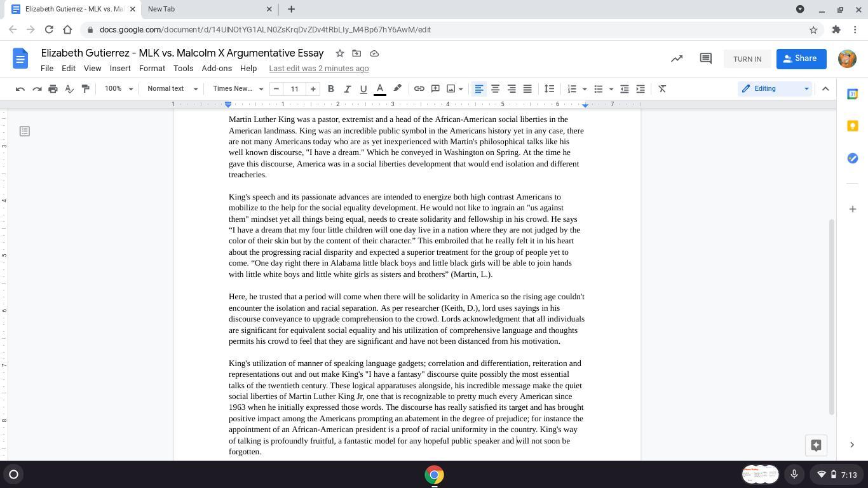Insert image from toolbar icon
868x488 pixels.
click(x=451, y=89)
